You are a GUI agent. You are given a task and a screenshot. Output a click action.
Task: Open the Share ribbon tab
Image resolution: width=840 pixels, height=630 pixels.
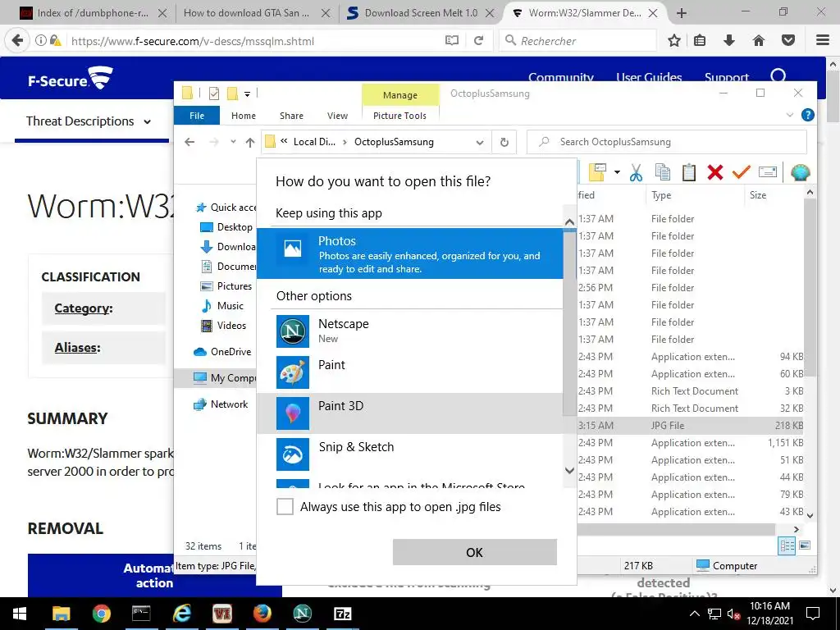pos(291,116)
